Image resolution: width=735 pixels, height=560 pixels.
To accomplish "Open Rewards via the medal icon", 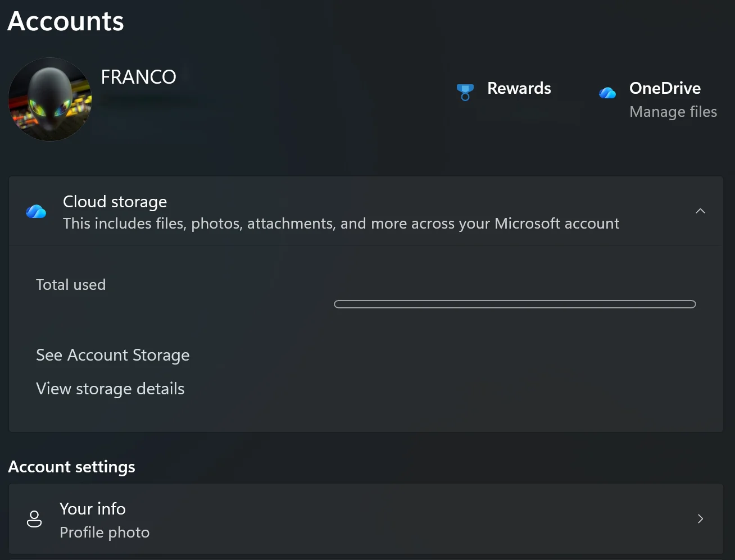I will (x=465, y=92).
